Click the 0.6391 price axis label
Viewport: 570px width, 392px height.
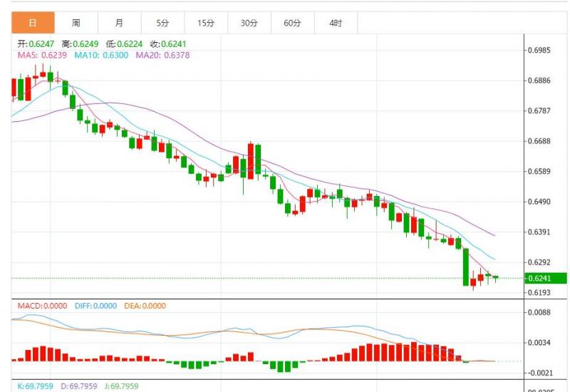[539, 232]
